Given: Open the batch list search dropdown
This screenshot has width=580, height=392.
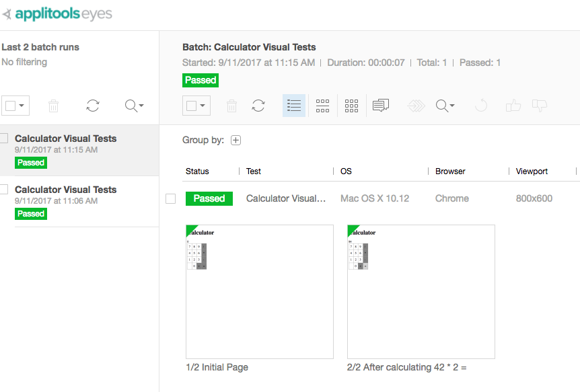Looking at the screenshot, I should (x=135, y=106).
